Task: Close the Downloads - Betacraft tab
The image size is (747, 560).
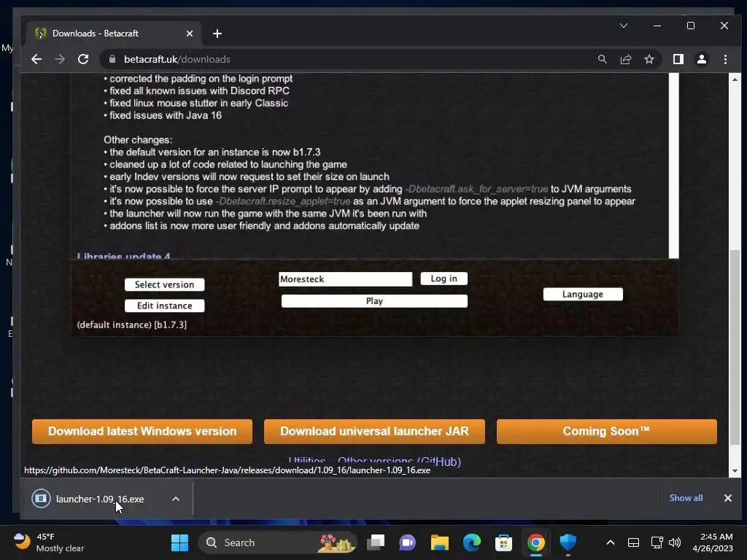Action: (x=190, y=34)
